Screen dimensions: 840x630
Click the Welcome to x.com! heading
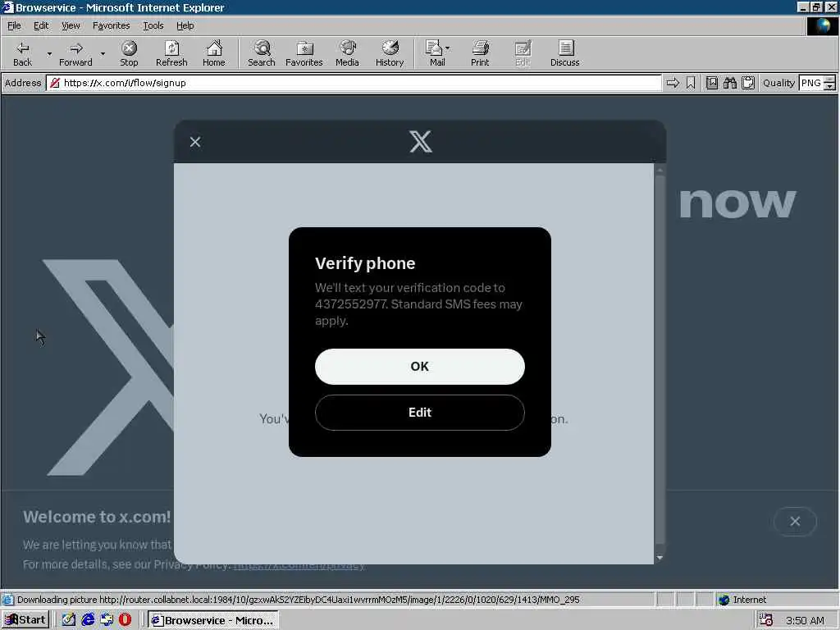point(97,517)
